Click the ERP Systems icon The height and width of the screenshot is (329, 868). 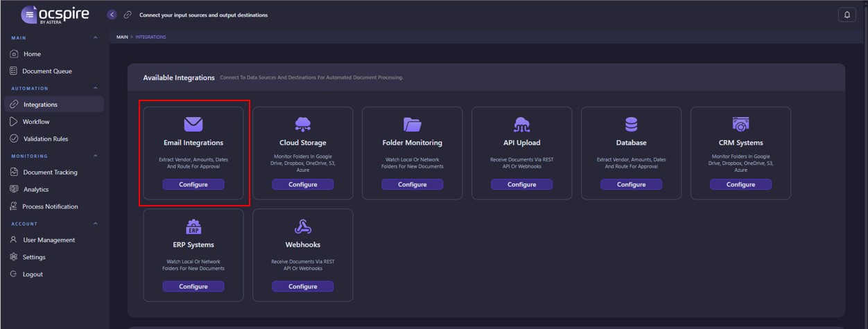[x=193, y=226]
